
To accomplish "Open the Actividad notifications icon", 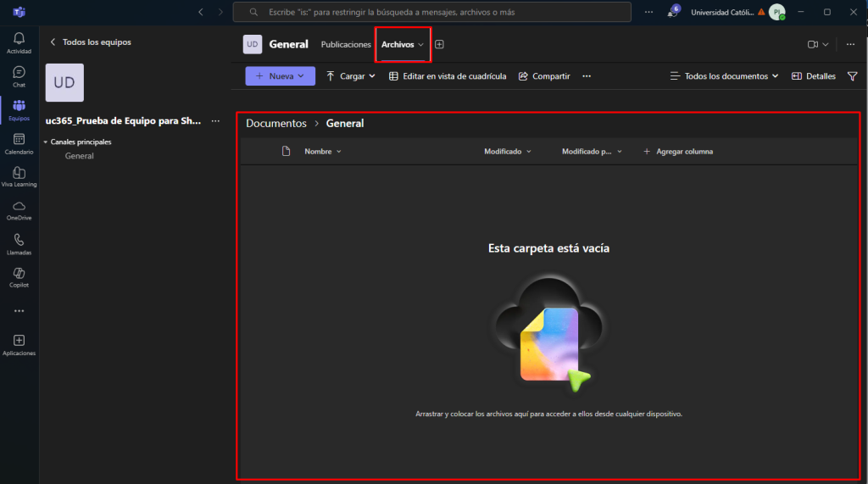I will coord(19,42).
